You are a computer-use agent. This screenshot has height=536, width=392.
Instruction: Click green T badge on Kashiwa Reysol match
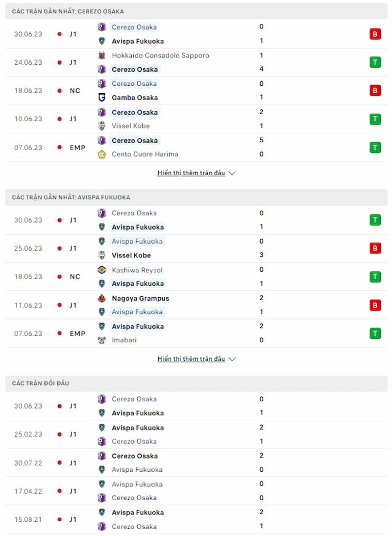point(375,277)
